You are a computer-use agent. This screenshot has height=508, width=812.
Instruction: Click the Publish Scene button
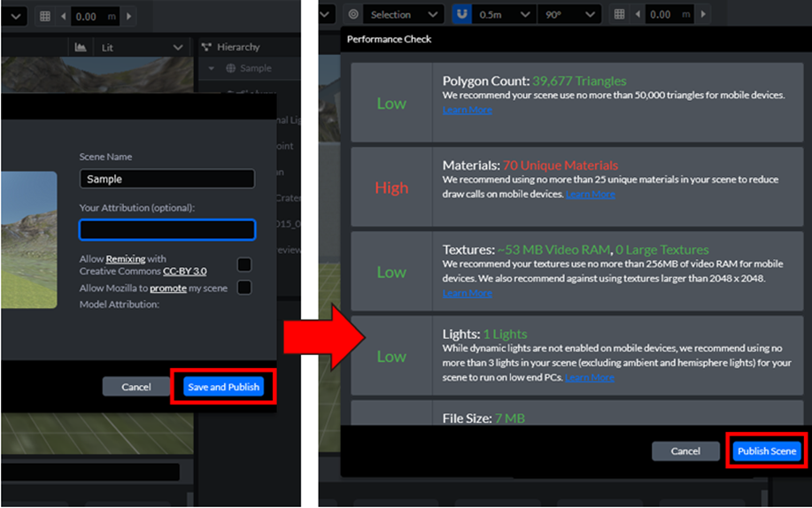point(767,451)
